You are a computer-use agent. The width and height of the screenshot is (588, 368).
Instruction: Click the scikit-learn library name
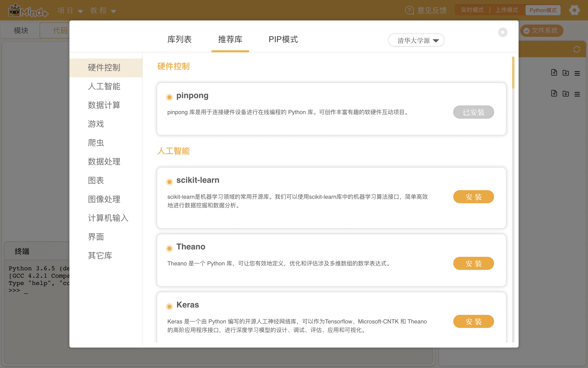click(198, 180)
